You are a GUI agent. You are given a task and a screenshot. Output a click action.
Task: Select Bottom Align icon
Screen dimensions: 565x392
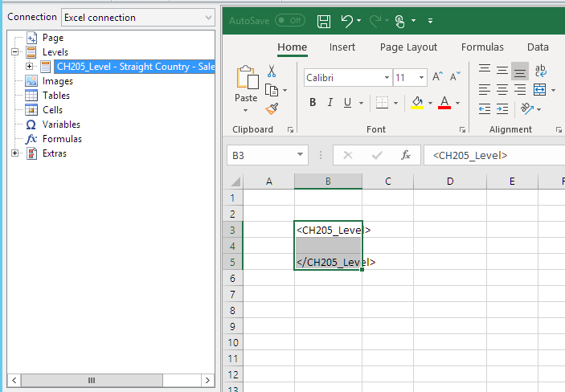click(x=520, y=71)
